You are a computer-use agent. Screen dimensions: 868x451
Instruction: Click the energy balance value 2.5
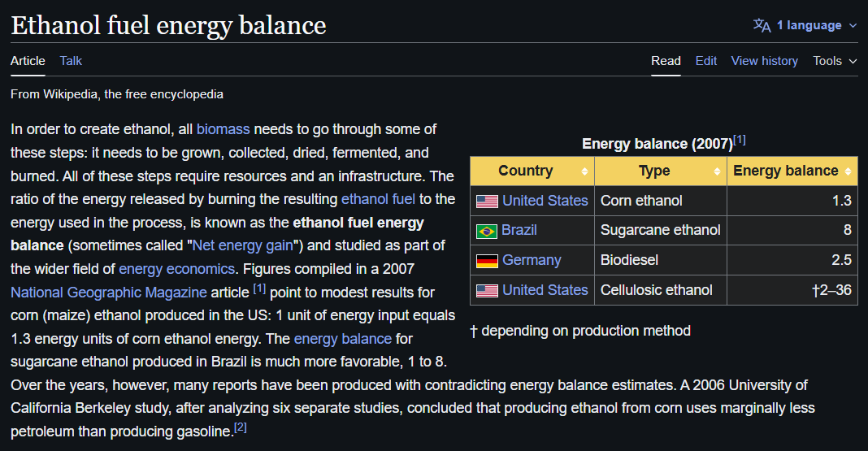[x=841, y=260]
